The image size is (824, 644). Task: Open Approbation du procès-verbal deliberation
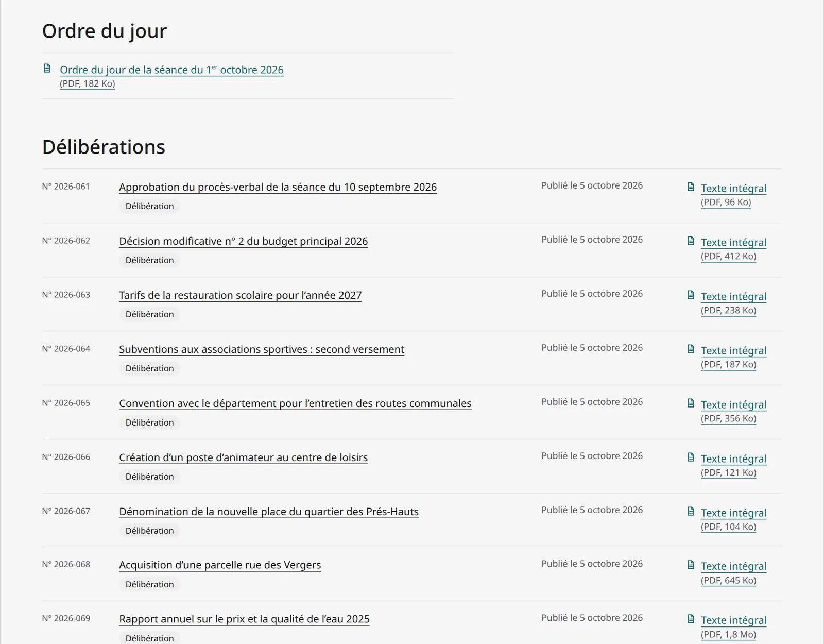[x=278, y=187]
